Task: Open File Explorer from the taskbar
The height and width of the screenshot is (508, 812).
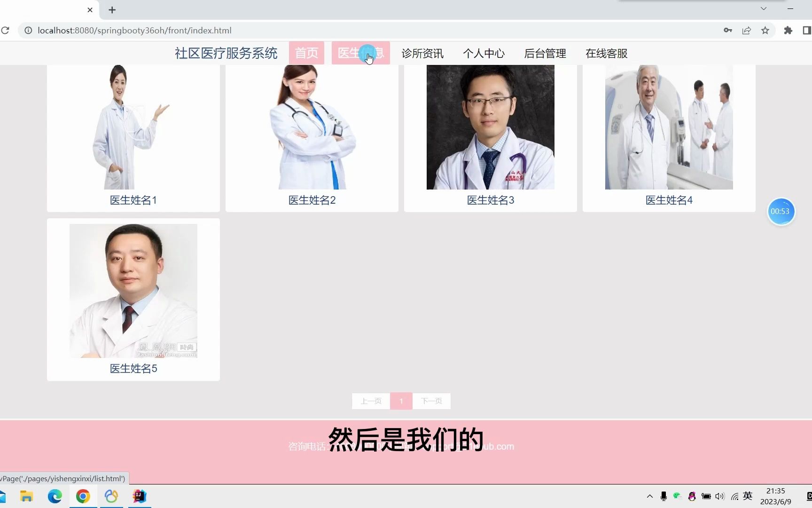Action: [26, 496]
